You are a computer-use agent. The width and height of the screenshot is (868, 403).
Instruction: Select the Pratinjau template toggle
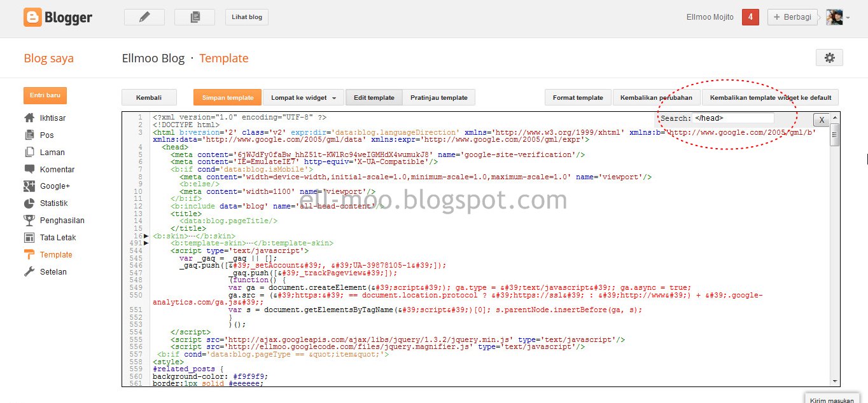click(x=439, y=97)
